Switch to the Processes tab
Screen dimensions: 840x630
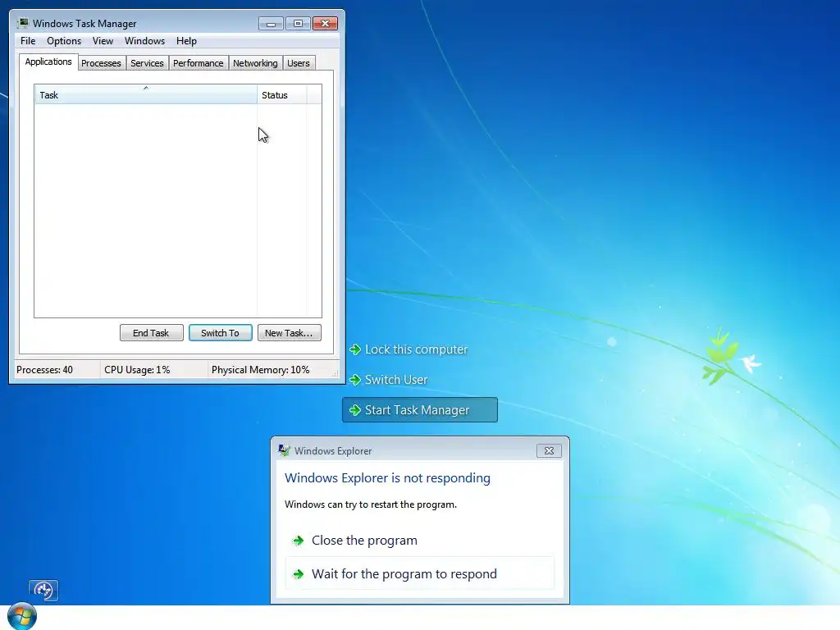coord(101,63)
